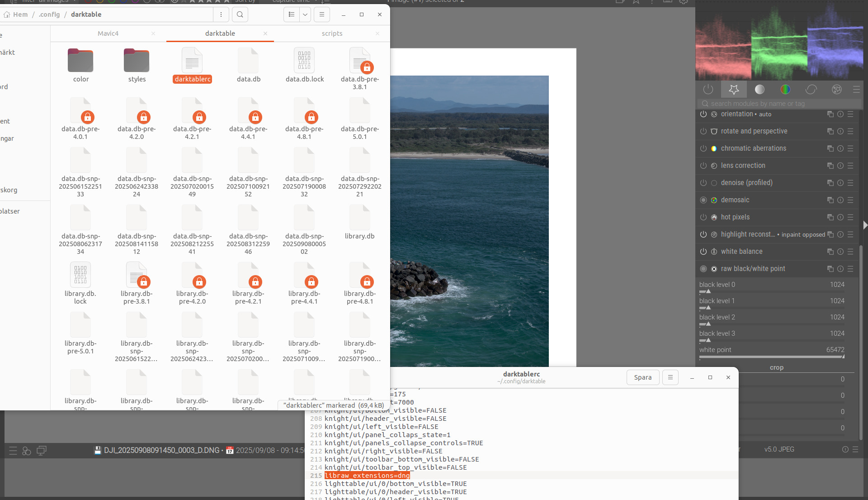This screenshot has width=868, height=500.
Task: Click search modules by name field
Action: (780, 104)
